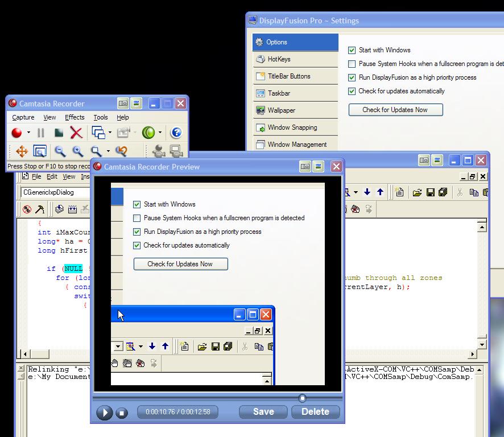
Task: Click Stop button in Camtasia Recorder Preview
Action: [x=122, y=413]
